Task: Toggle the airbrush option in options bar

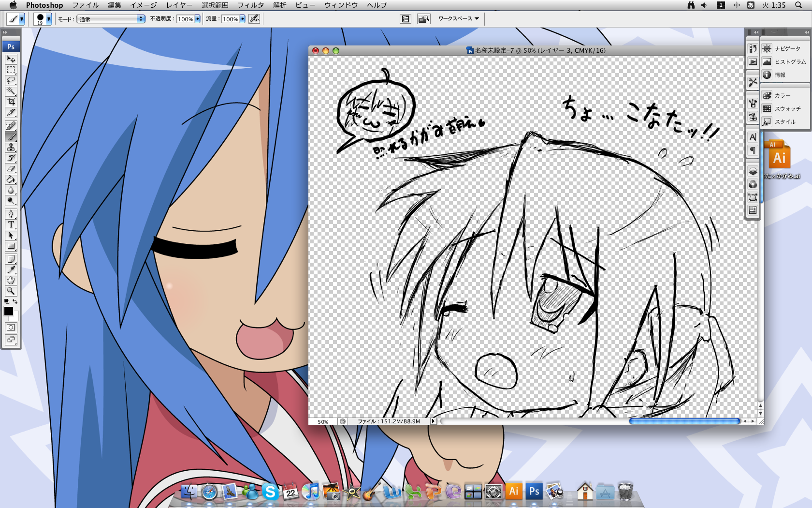Action: click(x=255, y=19)
